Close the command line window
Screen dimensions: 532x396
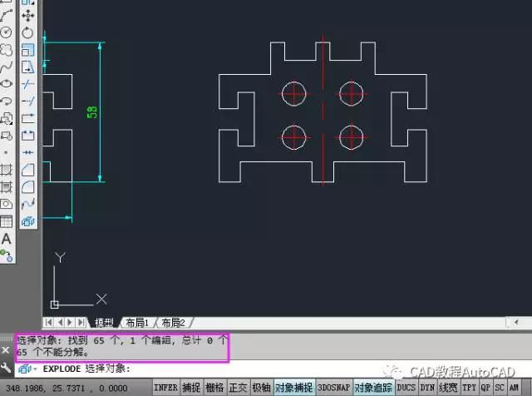6,349
